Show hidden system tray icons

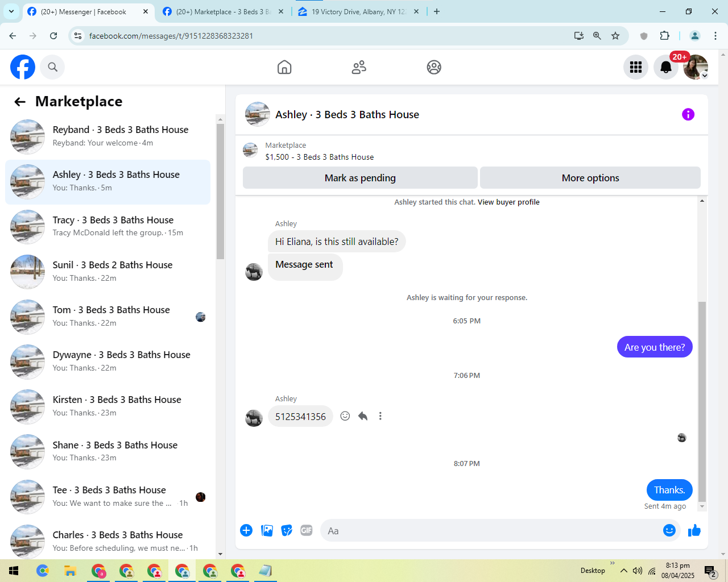pyautogui.click(x=624, y=571)
